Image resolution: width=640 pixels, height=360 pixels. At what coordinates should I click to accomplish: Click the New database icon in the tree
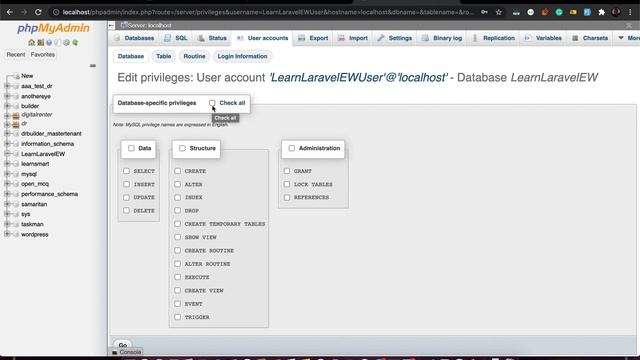16,76
